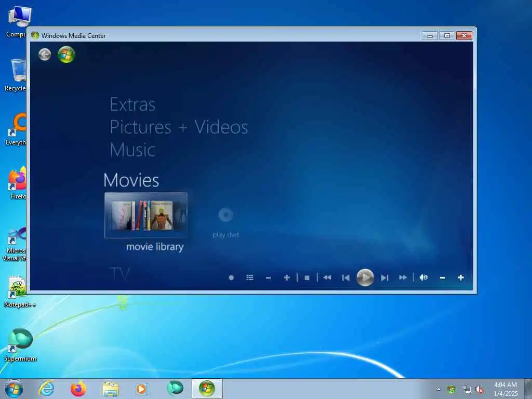The height and width of the screenshot is (399, 532).
Task: Open the movie library tile
Action: tap(146, 216)
